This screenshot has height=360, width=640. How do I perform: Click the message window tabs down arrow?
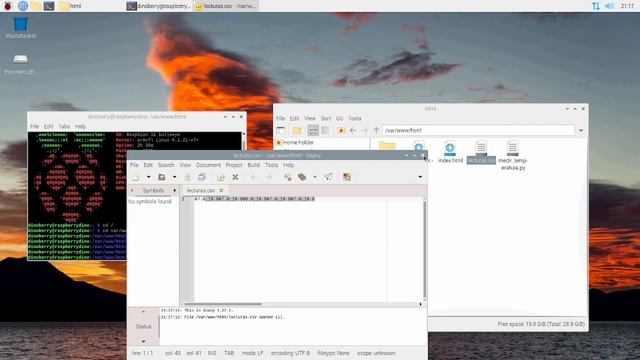(143, 341)
